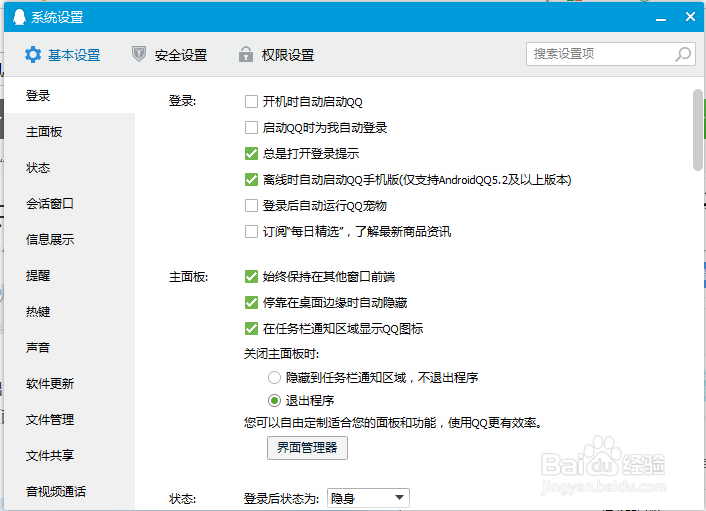Viewport: 706px width, 511px height.
Task: Open 软件更新 in the sidebar
Action: pos(69,384)
